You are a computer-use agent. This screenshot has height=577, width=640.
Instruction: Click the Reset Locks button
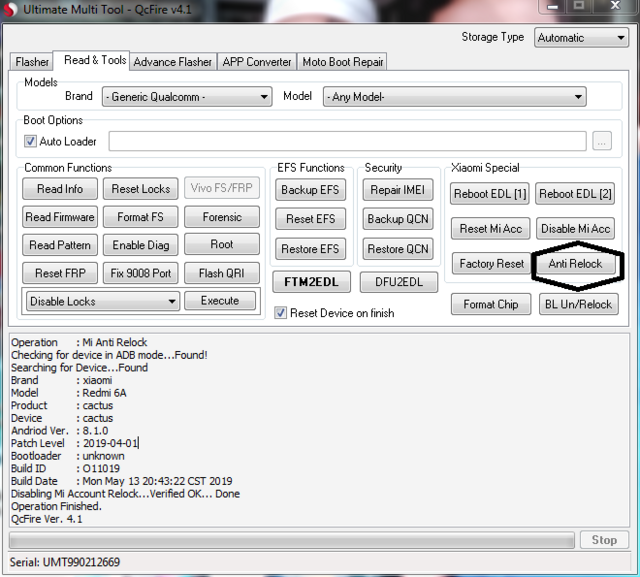pos(141,189)
